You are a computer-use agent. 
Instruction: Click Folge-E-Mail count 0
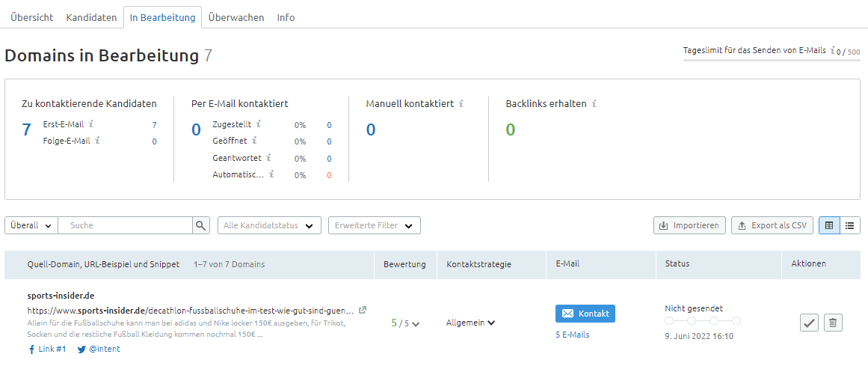click(155, 141)
